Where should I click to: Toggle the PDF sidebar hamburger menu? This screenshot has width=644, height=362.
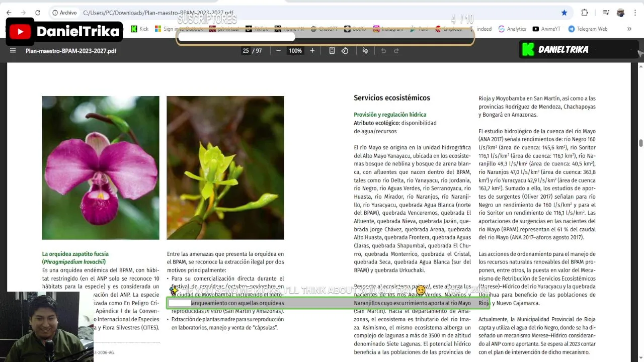(x=13, y=50)
